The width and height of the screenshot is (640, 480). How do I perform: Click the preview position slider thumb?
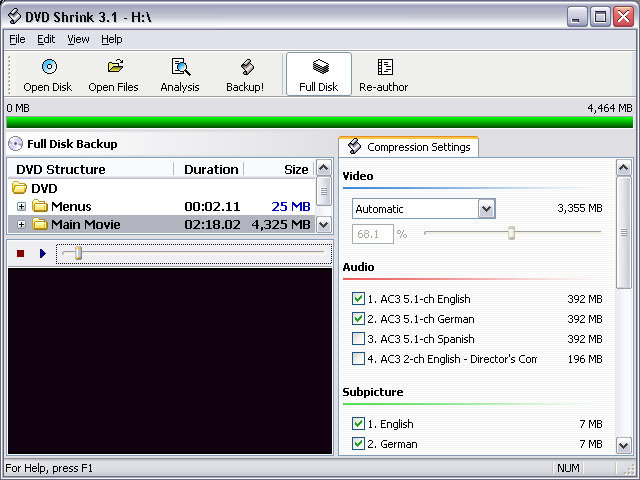pos(78,253)
